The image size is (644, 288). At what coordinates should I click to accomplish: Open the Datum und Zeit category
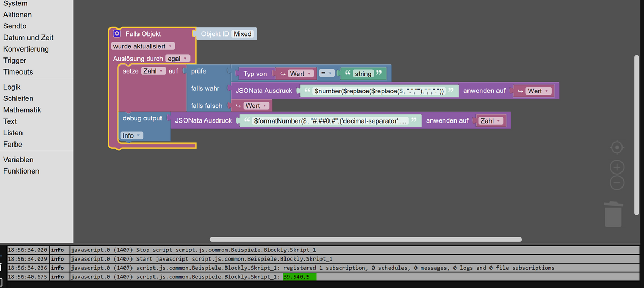tap(28, 38)
